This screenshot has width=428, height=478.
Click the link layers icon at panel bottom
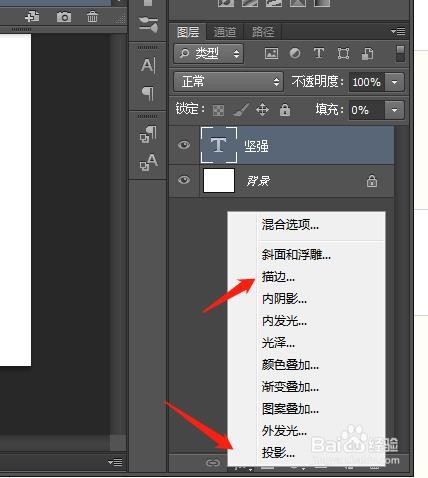click(213, 463)
